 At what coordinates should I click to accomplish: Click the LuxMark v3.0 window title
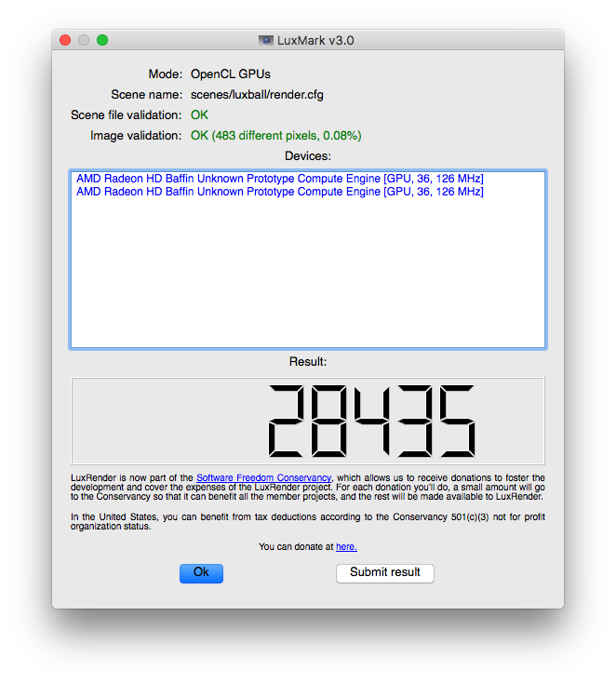315,41
